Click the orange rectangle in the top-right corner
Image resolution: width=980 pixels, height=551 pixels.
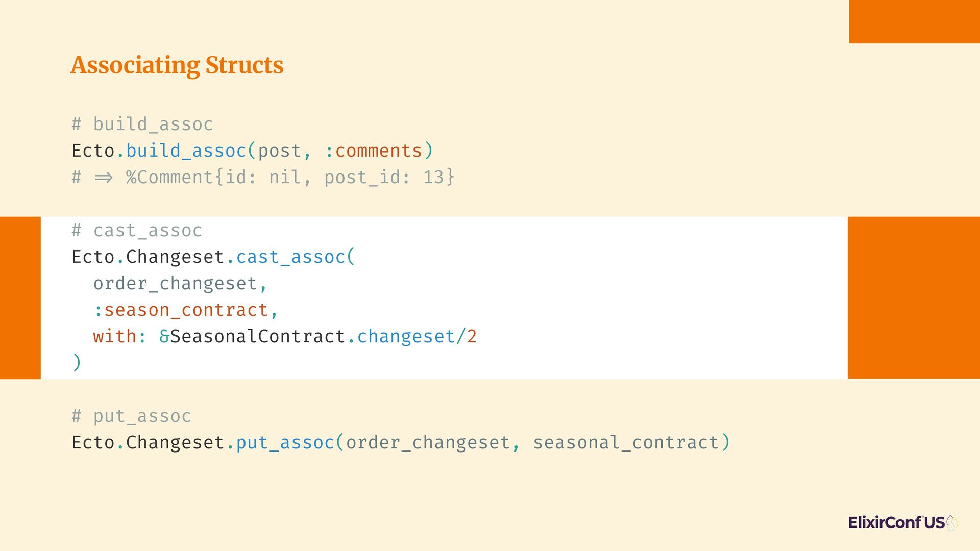click(914, 21)
